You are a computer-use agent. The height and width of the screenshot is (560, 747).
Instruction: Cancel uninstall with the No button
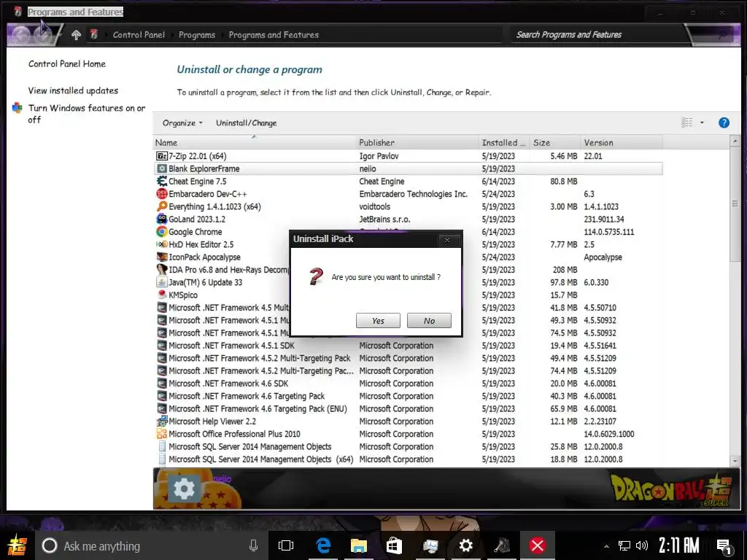coord(429,321)
